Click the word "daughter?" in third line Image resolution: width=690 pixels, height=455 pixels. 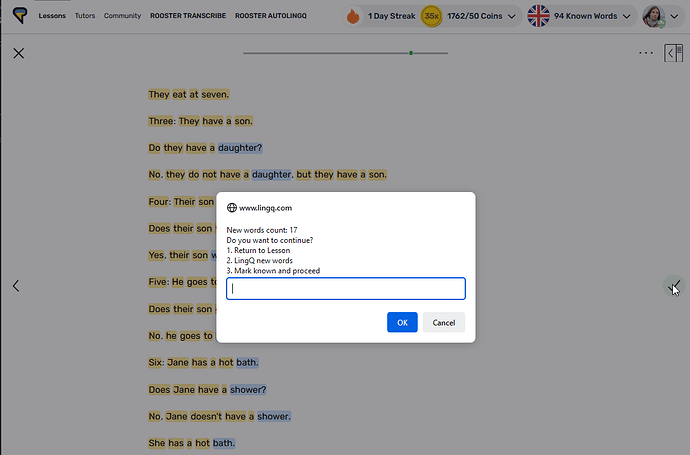click(x=240, y=148)
